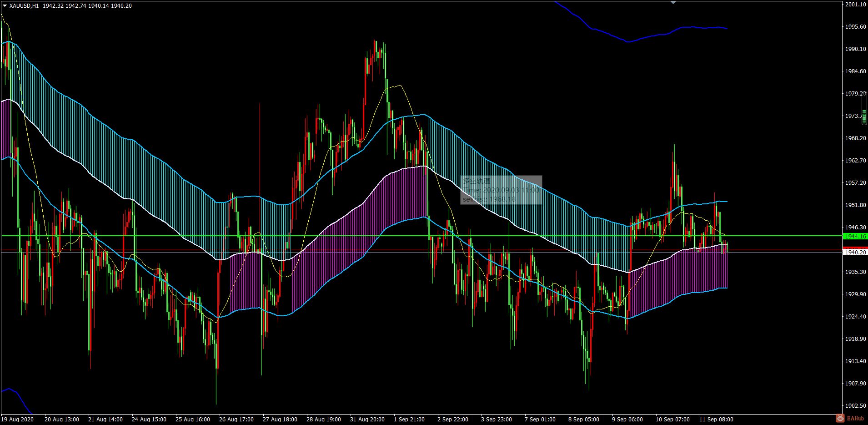868x425 pixels.
Task: Open the chart menu triangle beside XAUUSD,H1
Action: (5, 6)
